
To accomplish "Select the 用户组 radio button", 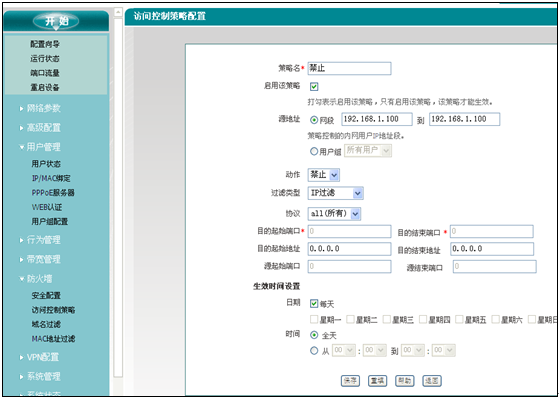I will (x=314, y=151).
